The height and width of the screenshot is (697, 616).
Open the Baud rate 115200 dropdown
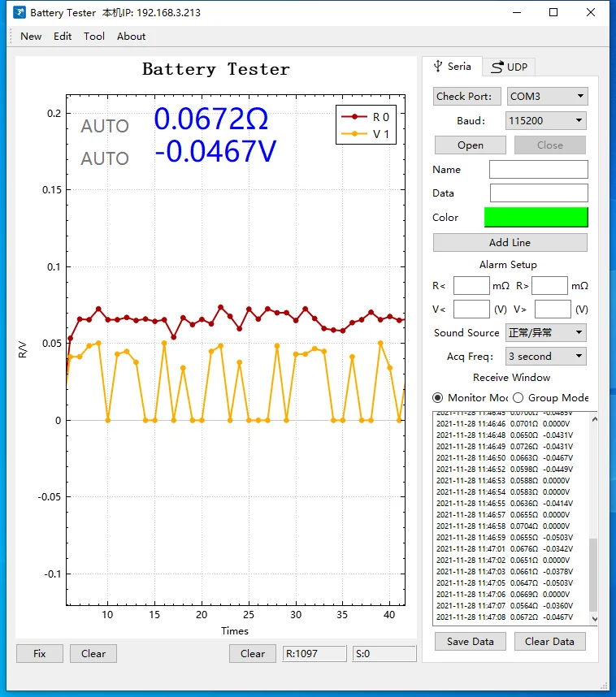(x=547, y=121)
